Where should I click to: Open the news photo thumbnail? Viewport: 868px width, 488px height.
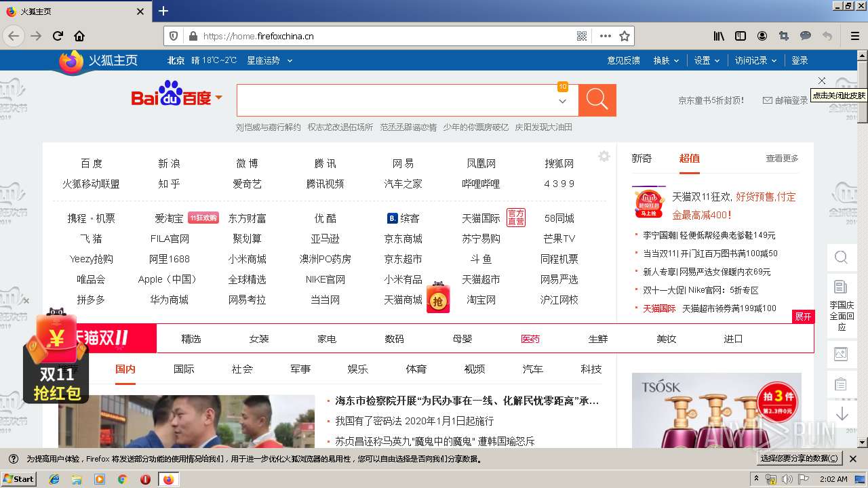(186, 422)
